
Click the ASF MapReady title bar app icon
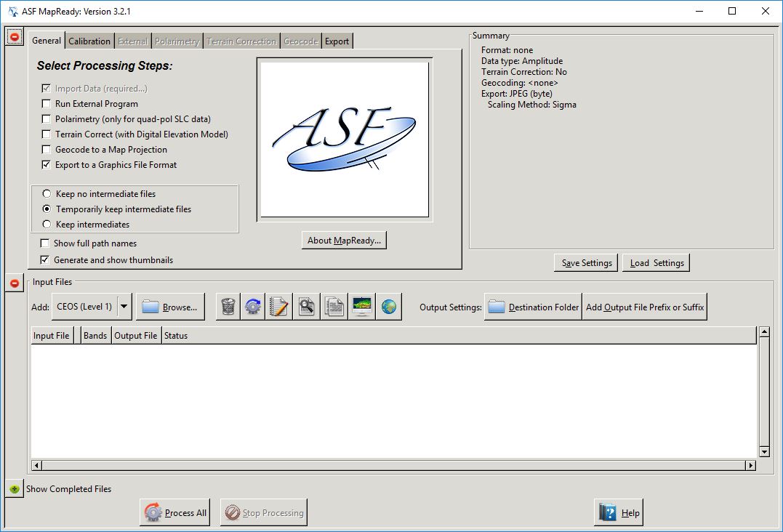[x=13, y=11]
